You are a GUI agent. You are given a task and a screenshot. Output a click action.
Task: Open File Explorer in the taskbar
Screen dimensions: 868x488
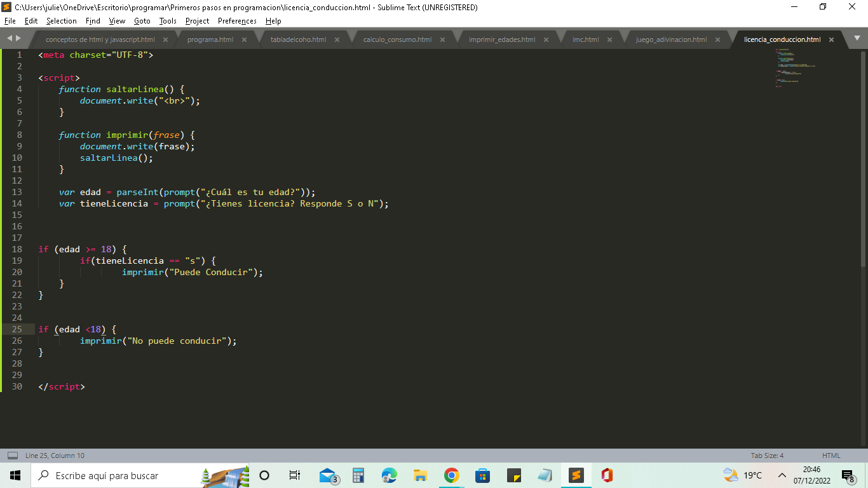(421, 475)
